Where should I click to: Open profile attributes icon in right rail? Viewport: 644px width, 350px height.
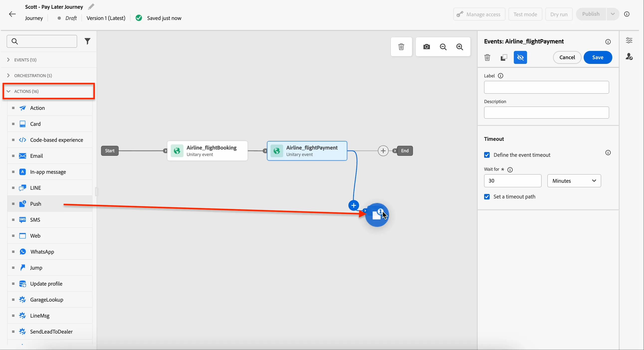(629, 56)
